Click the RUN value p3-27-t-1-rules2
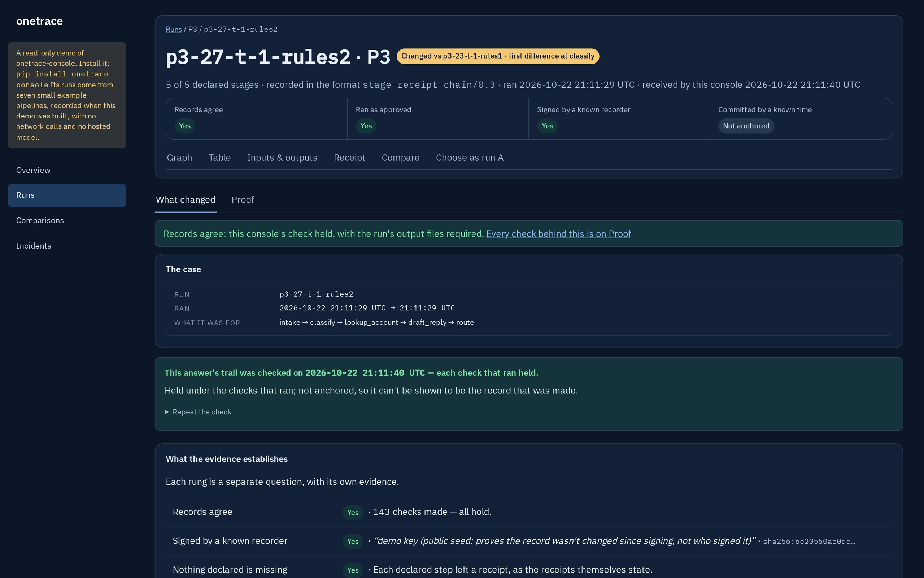924x578 pixels. (316, 294)
